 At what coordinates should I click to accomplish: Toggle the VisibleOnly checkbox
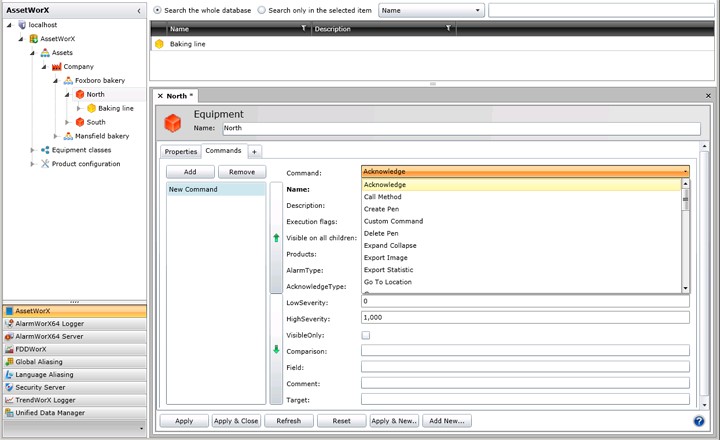point(366,335)
